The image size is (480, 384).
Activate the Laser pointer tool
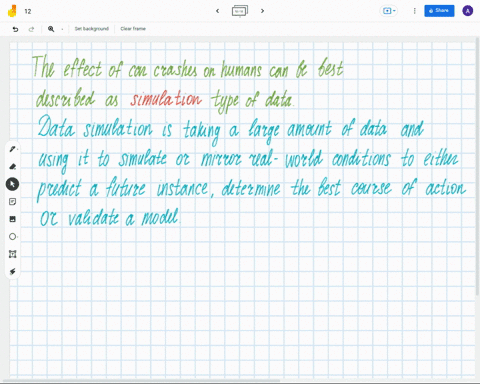[x=13, y=272]
